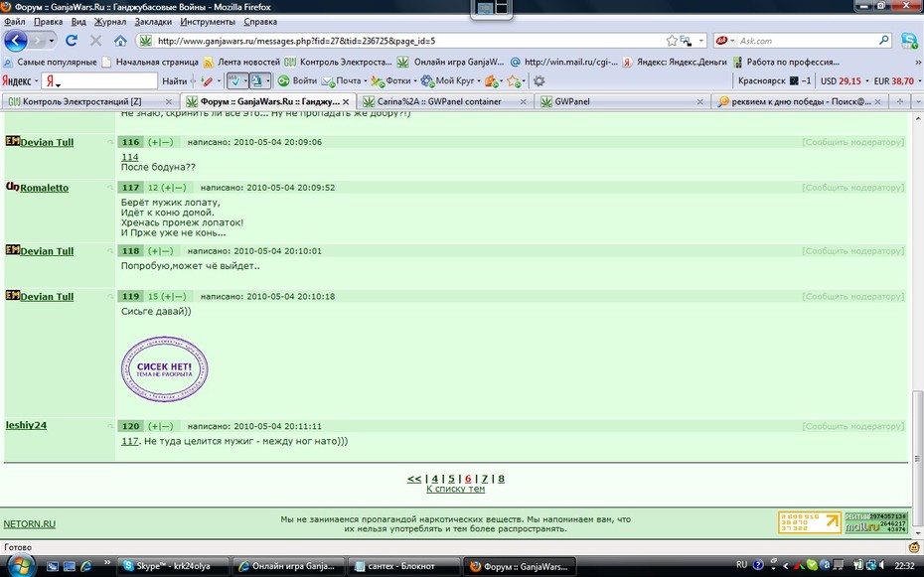Image resolution: width=924 pixels, height=577 pixels.
Task: Go to the Home page icon
Action: tap(120, 41)
